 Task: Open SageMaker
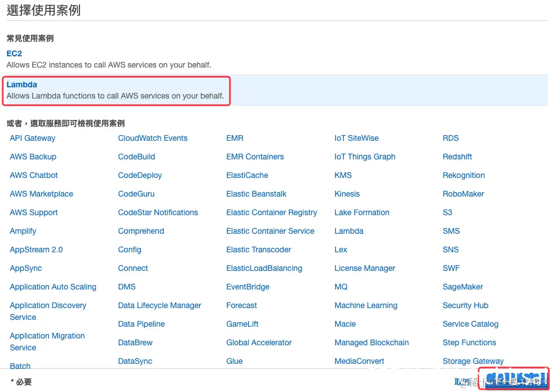463,287
